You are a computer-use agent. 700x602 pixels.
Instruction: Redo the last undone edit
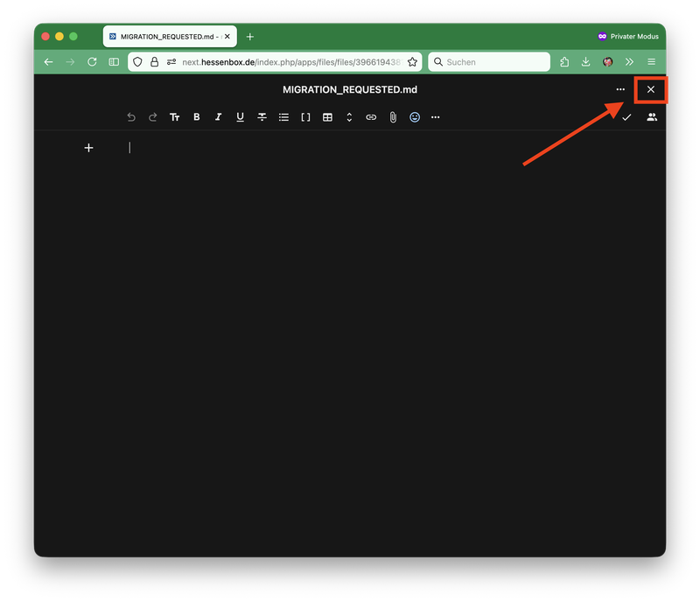pyautogui.click(x=152, y=117)
